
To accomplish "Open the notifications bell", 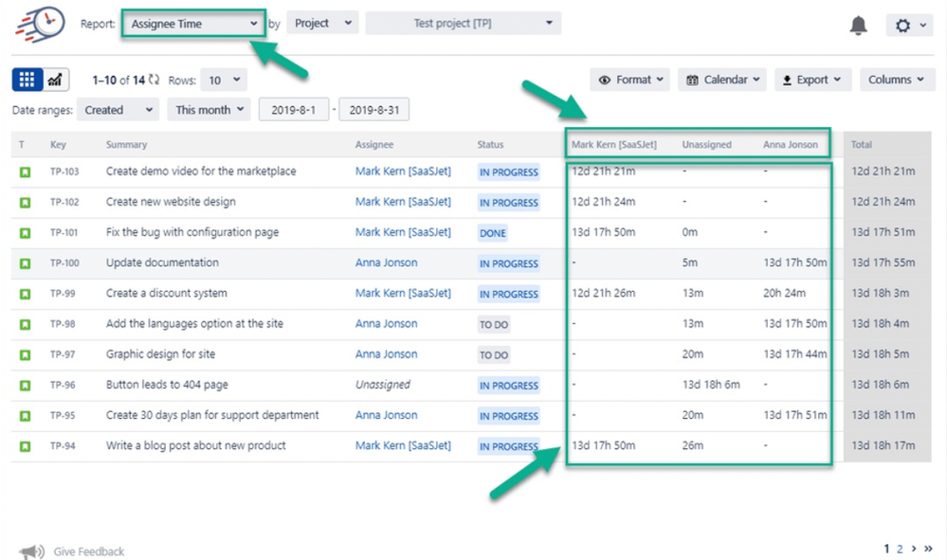I will 858,26.
